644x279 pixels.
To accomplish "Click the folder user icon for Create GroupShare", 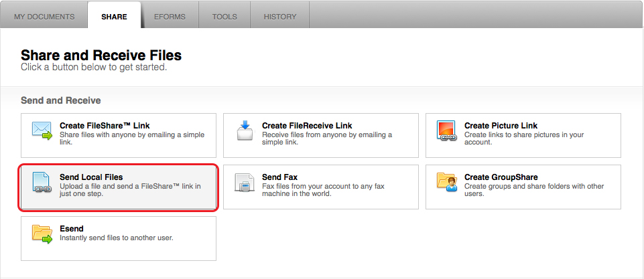I will (x=447, y=182).
